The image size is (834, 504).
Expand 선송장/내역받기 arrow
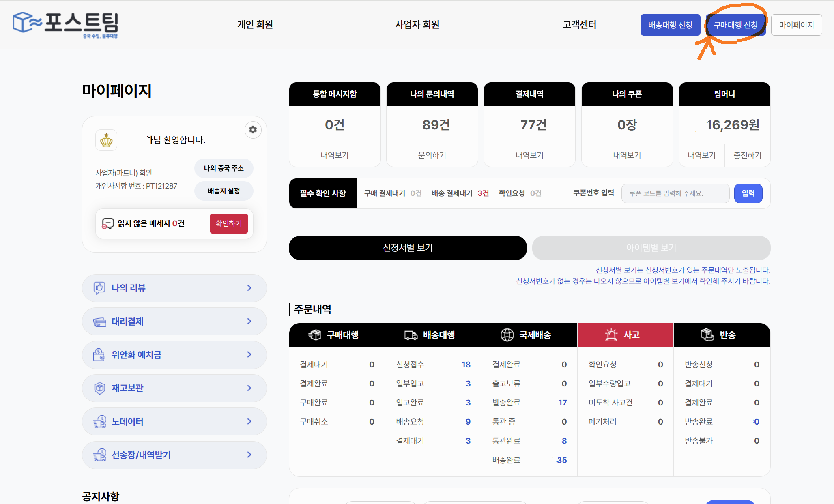(249, 455)
